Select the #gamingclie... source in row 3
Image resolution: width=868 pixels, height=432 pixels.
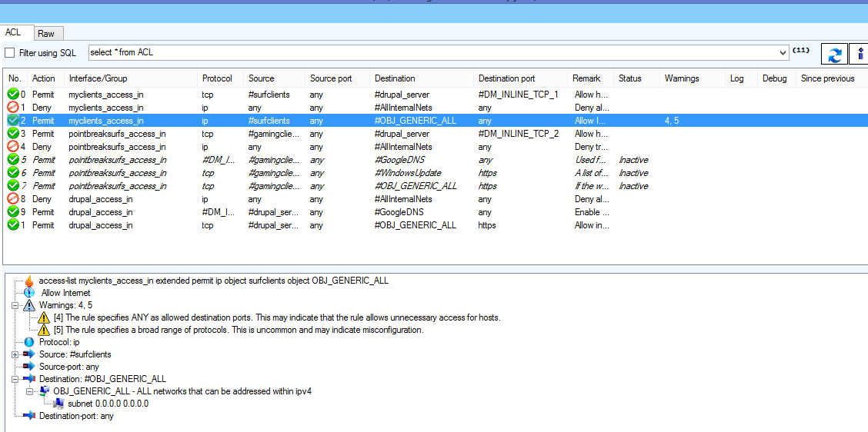coord(274,133)
